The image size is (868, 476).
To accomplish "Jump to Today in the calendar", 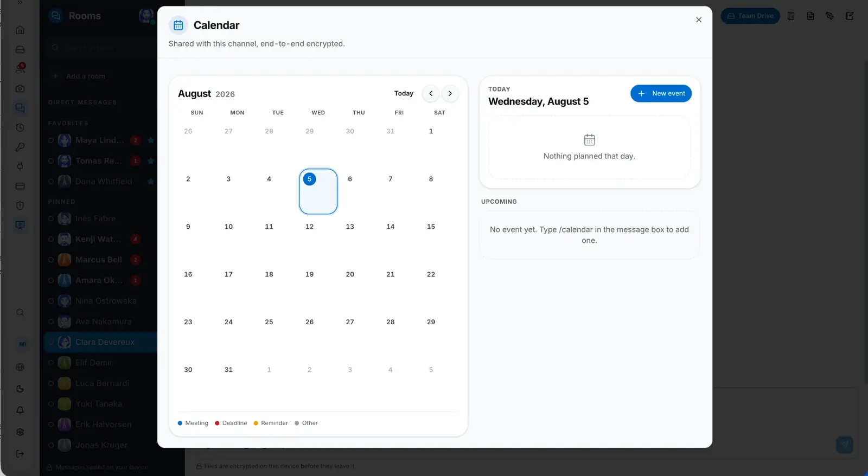I will [x=404, y=93].
